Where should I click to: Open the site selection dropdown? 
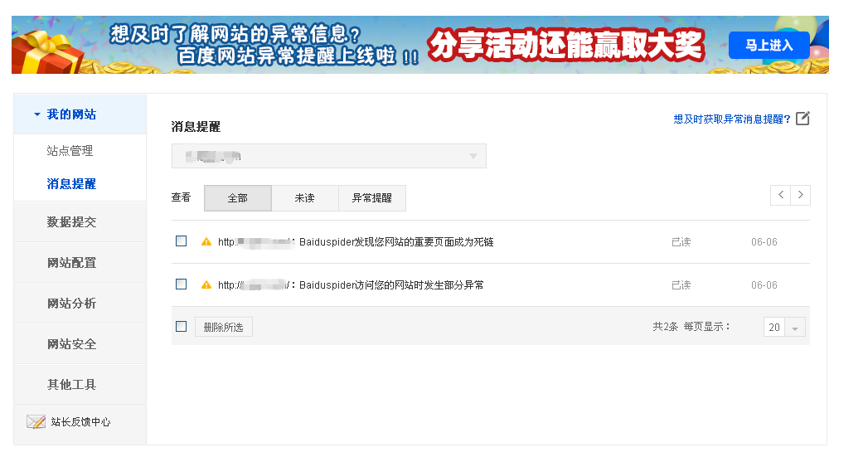coord(328,156)
